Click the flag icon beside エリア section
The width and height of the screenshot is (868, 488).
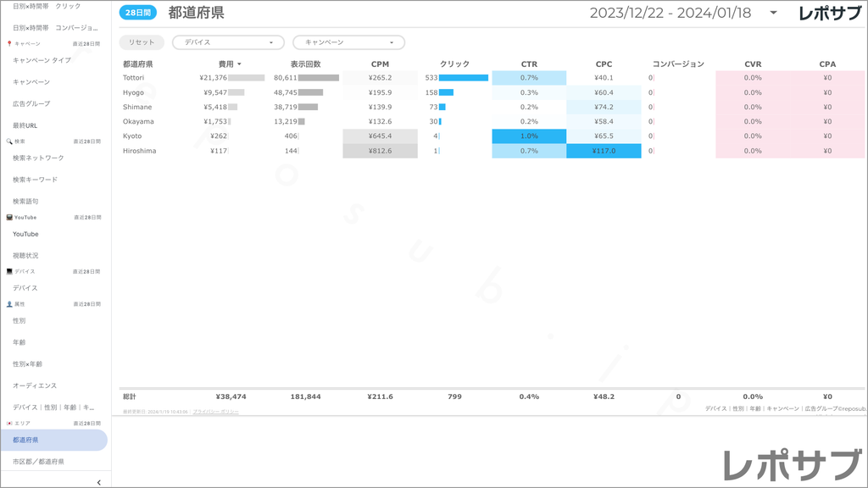pyautogui.click(x=9, y=423)
